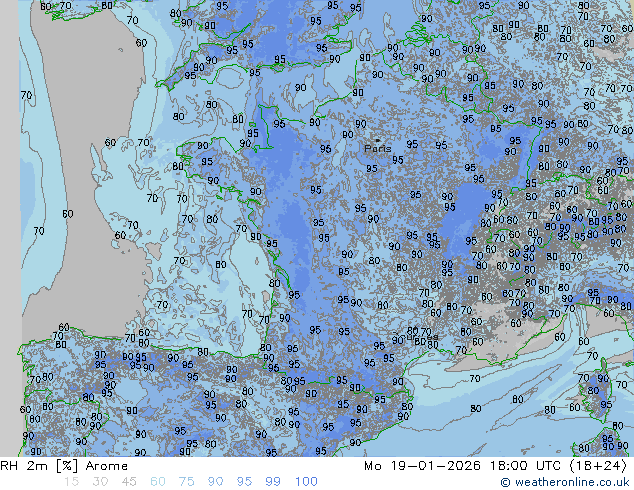Image resolution: width=634 pixels, height=490 pixels.
Task: Select the 45 percent legend value
Action: click(x=129, y=482)
